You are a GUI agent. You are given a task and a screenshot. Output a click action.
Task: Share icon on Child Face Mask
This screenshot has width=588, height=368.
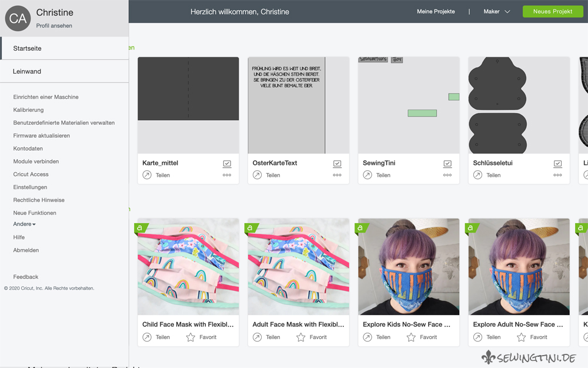(147, 337)
